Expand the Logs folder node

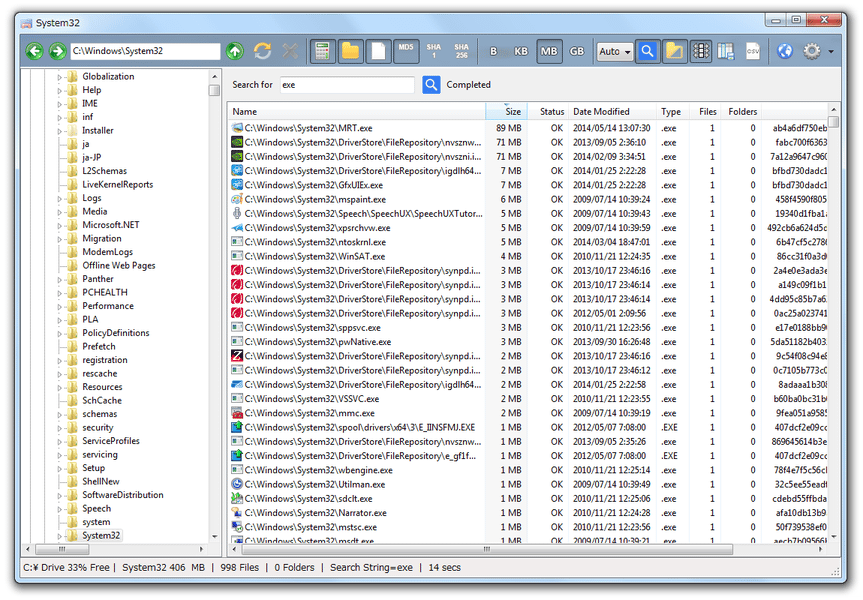coord(59,198)
